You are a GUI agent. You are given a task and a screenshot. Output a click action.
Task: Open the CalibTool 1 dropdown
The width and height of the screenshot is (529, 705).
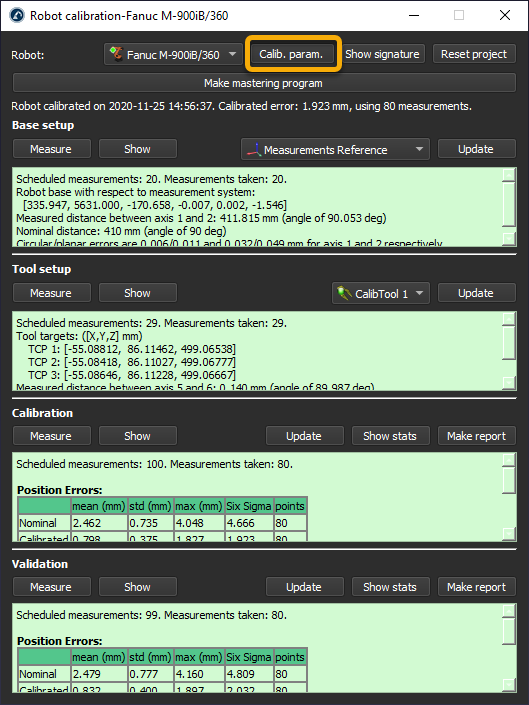(381, 293)
